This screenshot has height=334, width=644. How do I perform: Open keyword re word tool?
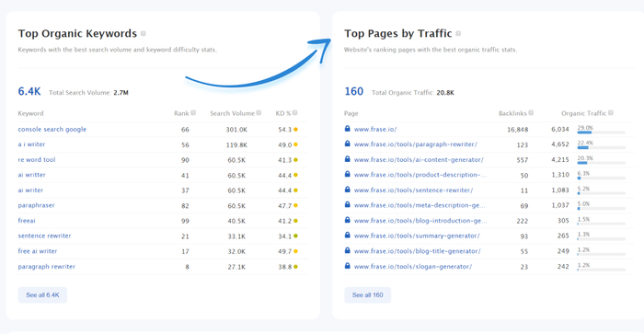point(37,159)
